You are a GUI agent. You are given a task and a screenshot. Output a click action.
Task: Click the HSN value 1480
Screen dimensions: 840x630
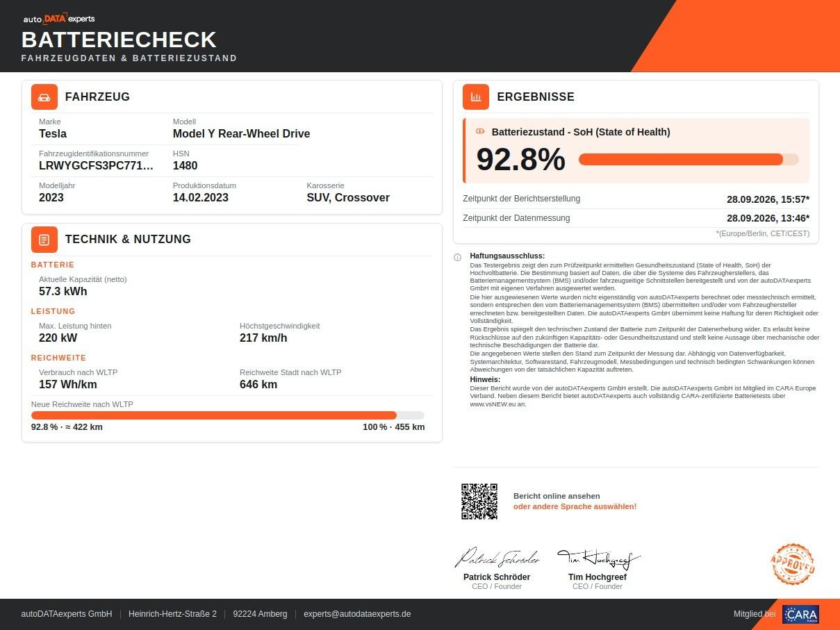185,165
